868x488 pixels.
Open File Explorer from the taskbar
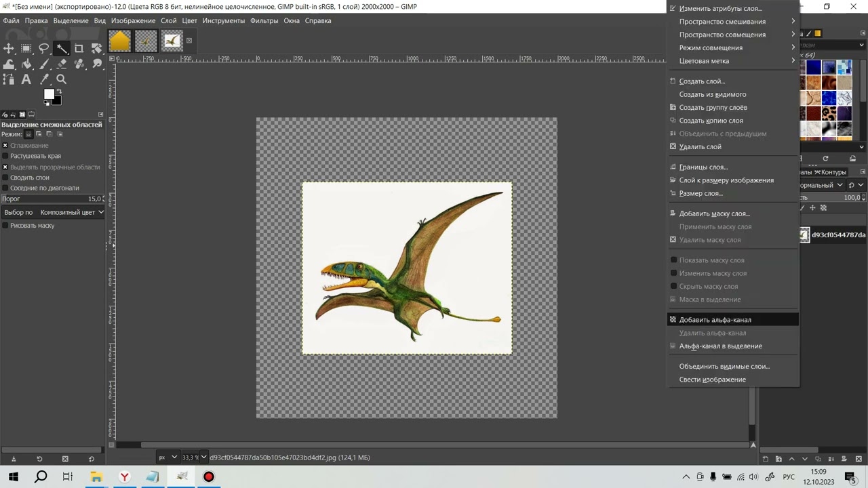[x=96, y=477]
